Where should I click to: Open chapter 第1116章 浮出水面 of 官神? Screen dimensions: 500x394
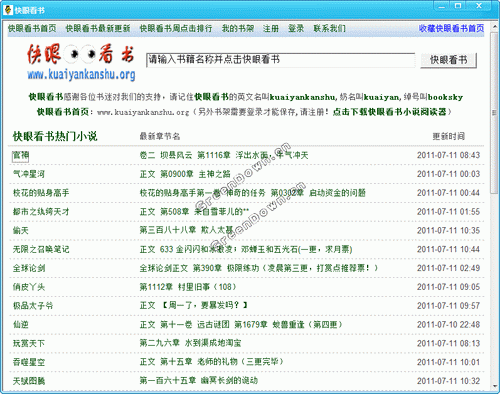[x=224, y=155]
